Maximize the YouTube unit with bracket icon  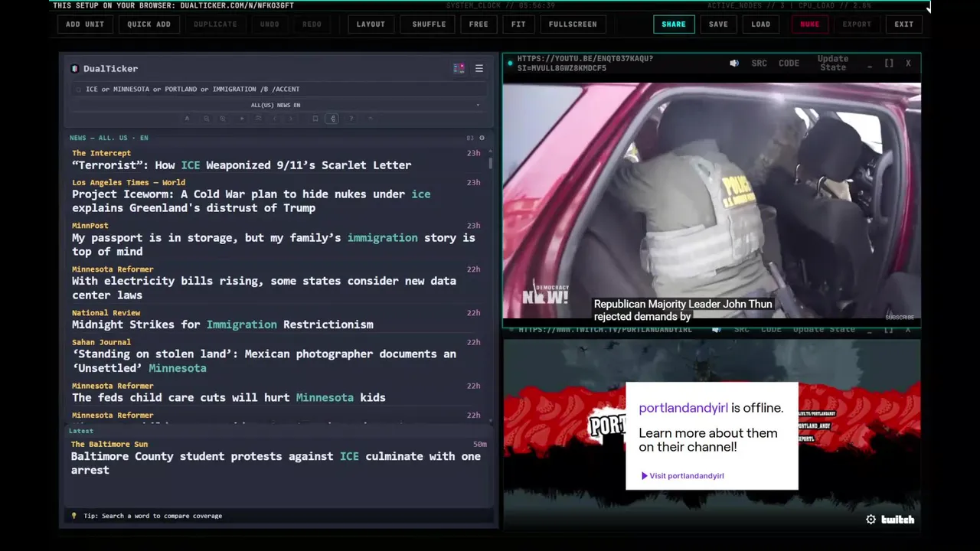click(x=889, y=64)
